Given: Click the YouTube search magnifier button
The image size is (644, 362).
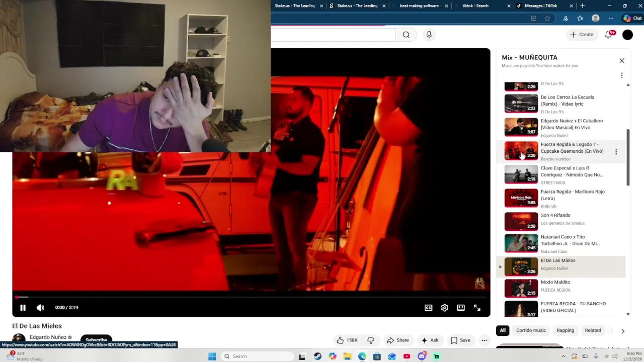Looking at the screenshot, I should 406,35.
